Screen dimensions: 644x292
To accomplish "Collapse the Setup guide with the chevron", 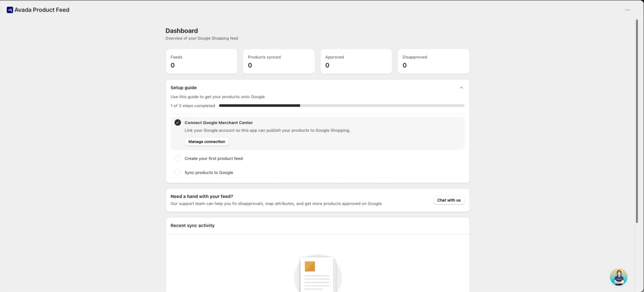I will click(462, 88).
